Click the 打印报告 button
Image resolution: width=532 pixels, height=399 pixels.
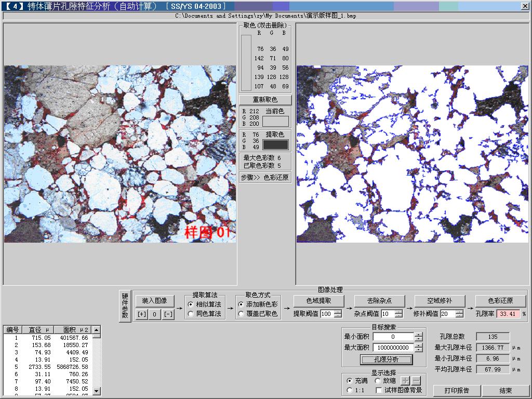coord(457,391)
